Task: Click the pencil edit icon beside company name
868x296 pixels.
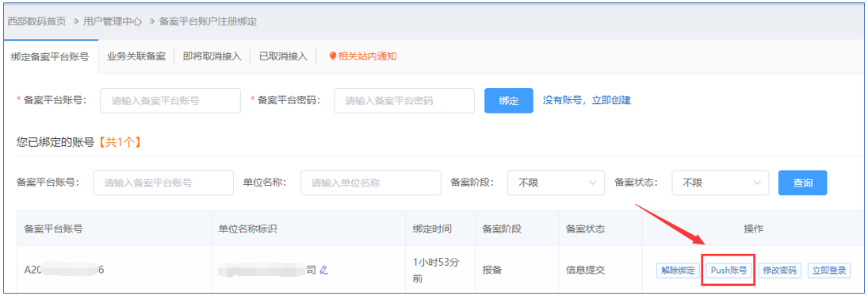Action: [x=324, y=270]
